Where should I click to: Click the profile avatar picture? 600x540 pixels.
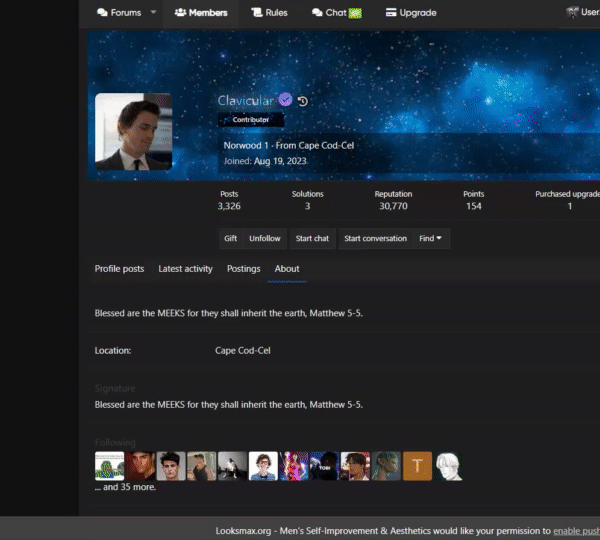(133, 132)
